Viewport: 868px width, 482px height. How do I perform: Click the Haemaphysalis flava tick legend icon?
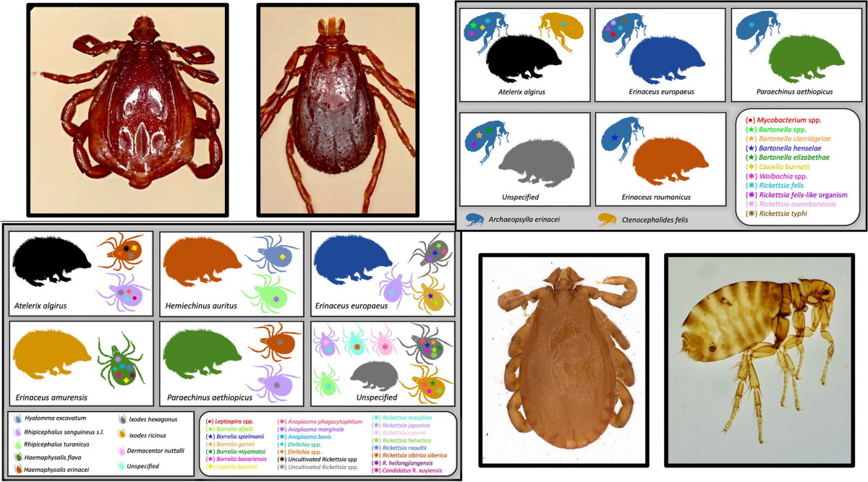[18, 457]
